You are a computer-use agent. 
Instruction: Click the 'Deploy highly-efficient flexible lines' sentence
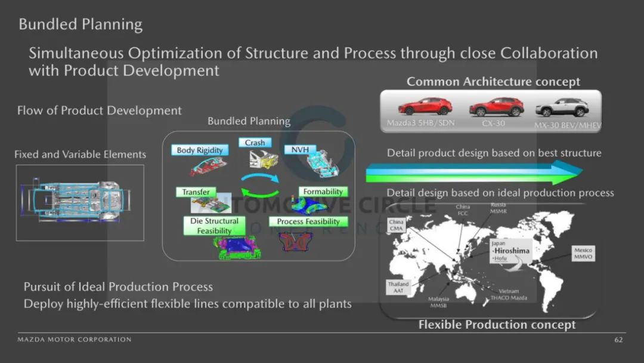click(188, 304)
